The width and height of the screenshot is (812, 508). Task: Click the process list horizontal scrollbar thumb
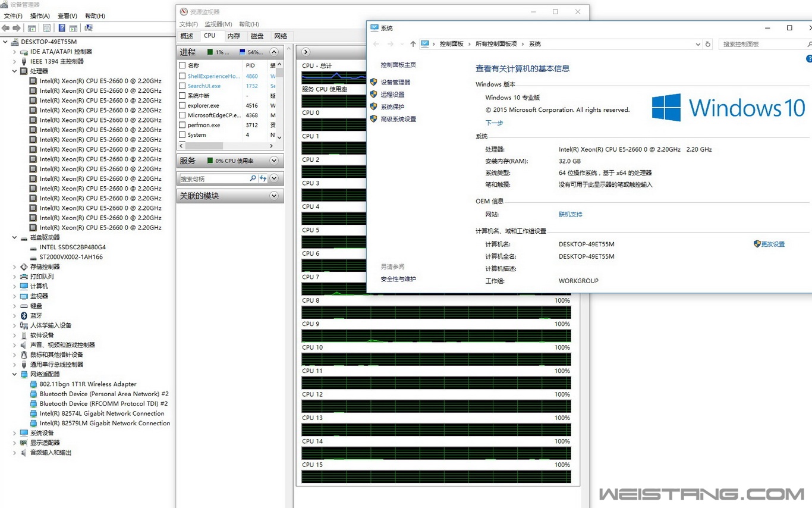(x=204, y=146)
